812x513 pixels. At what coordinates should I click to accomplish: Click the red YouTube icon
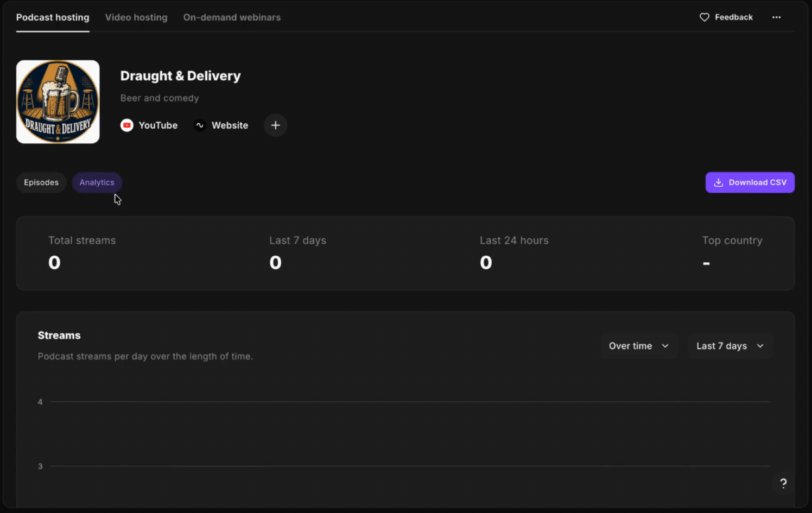pyautogui.click(x=126, y=125)
